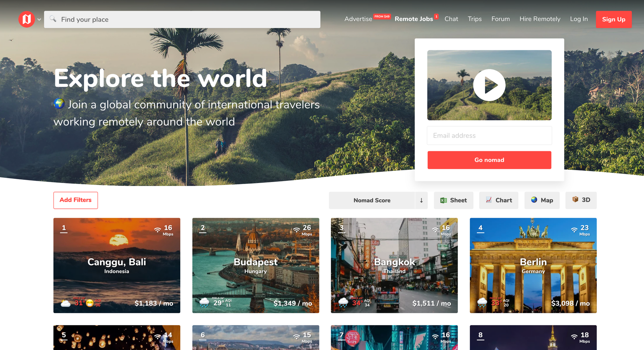Image resolution: width=644 pixels, height=350 pixels.
Task: Click the Sign Up button
Action: 613,19
